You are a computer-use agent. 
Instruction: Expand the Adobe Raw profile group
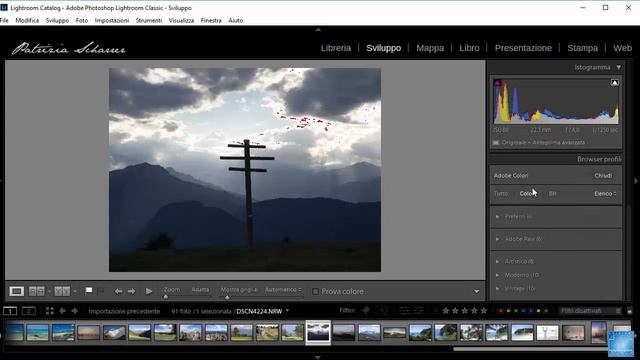[x=498, y=239]
